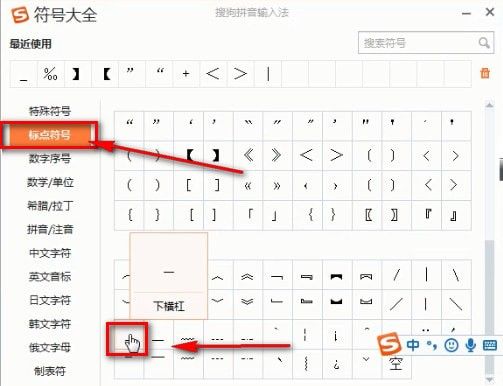Image resolution: width=503 pixels, height=386 pixels.
Task: Click the magnifier icon in the search box
Action: (484, 43)
